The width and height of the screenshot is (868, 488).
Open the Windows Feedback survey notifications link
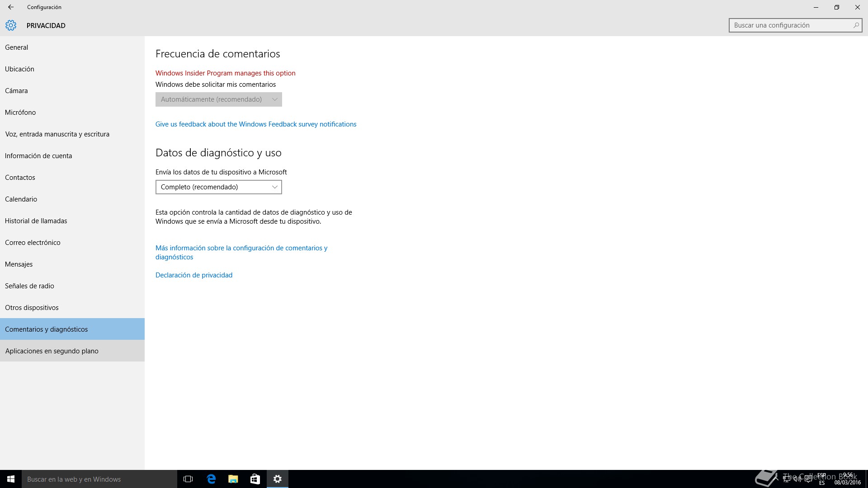[256, 124]
